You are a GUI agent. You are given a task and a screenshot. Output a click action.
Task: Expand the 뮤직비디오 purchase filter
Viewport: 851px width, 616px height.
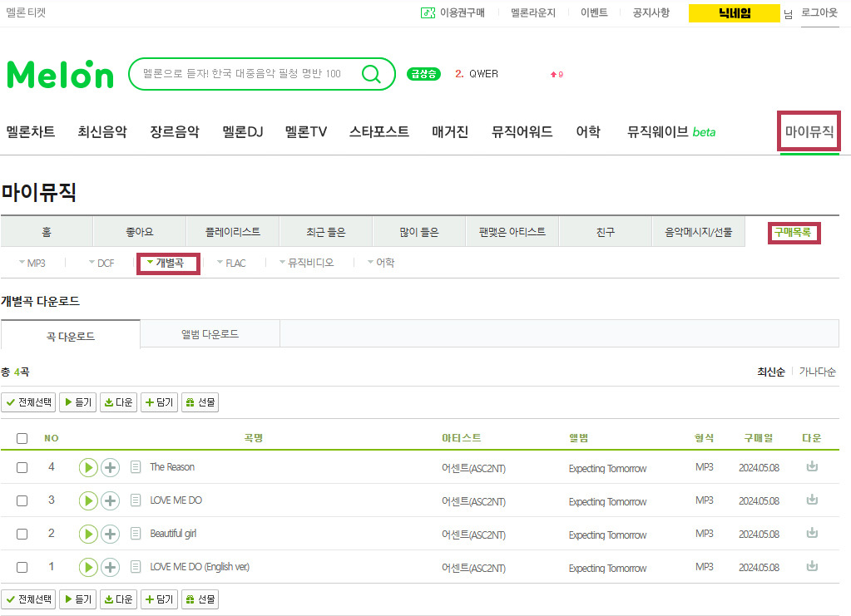pyautogui.click(x=307, y=263)
